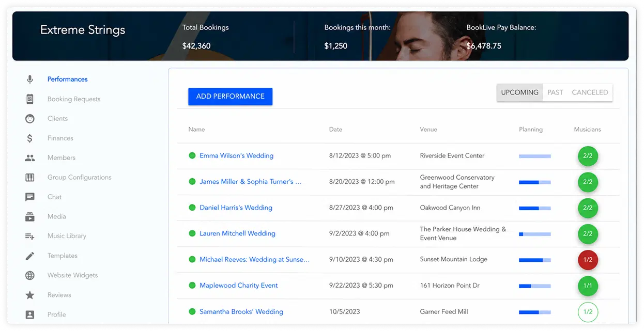Click the 9/22/2023 @ 5:30 pm date

tap(361, 286)
